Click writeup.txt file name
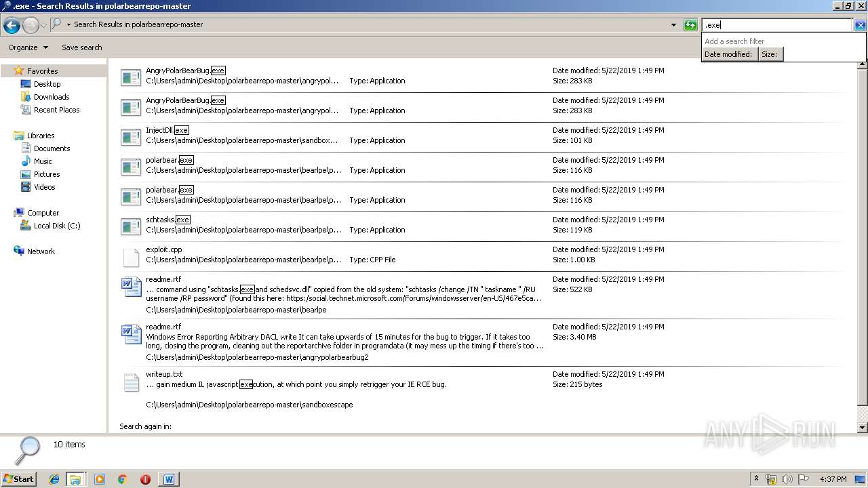 pos(164,374)
